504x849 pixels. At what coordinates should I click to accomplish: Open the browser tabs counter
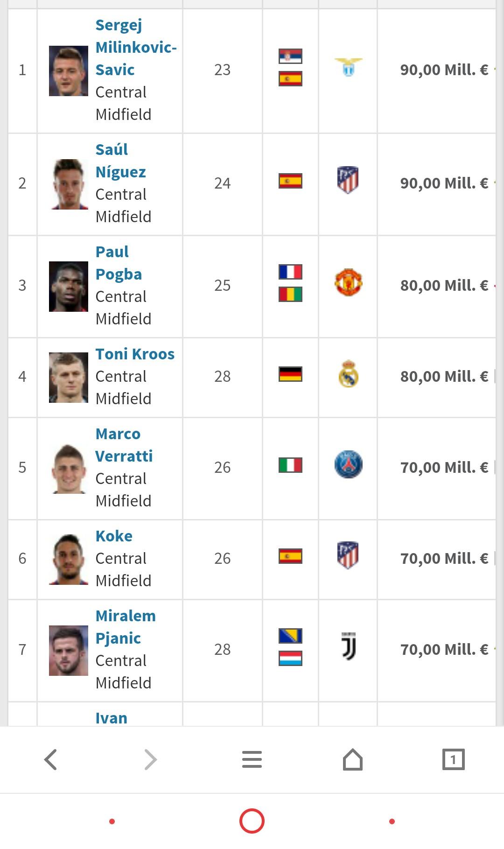coord(453,759)
